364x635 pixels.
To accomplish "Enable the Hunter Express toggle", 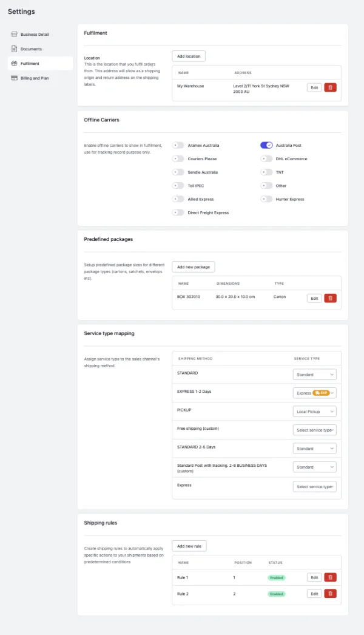I will 266,199.
